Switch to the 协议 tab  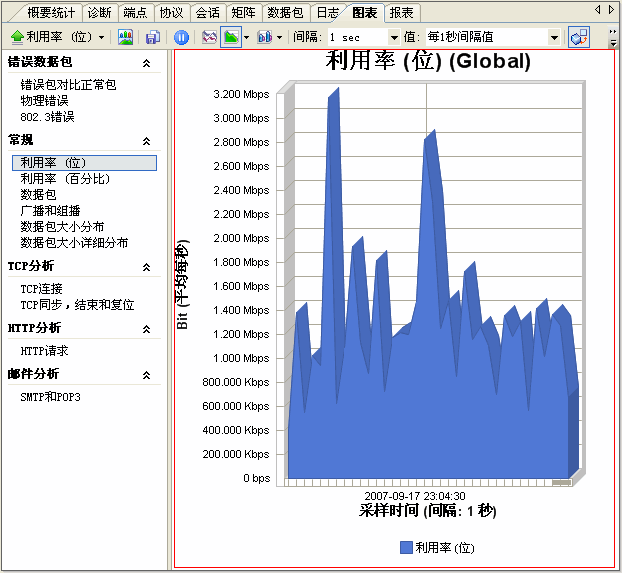pyautogui.click(x=171, y=13)
